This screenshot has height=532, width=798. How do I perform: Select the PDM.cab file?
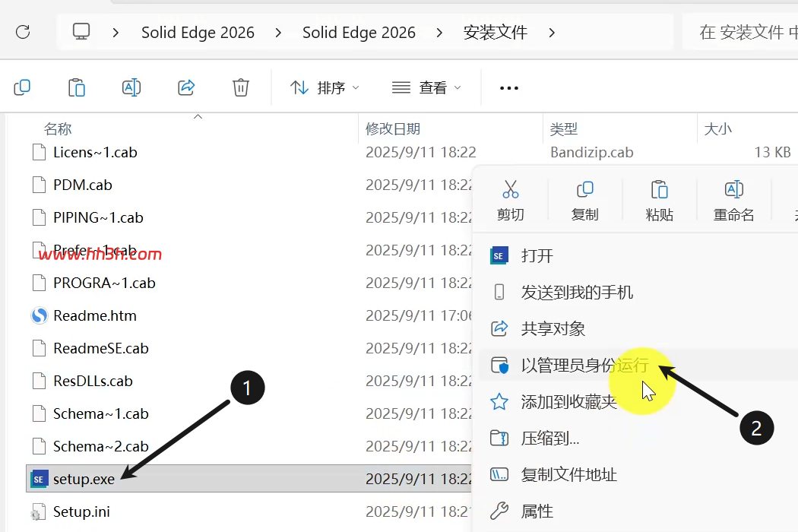pyautogui.click(x=82, y=185)
